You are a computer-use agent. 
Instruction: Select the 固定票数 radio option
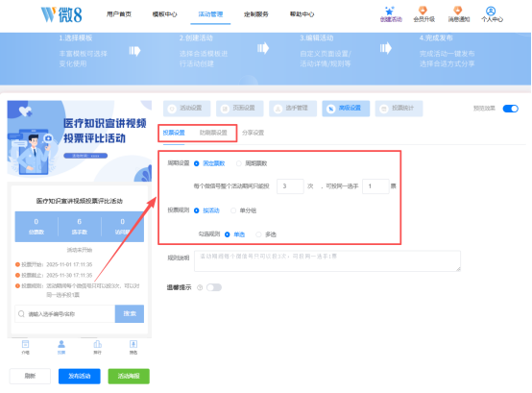(x=197, y=163)
